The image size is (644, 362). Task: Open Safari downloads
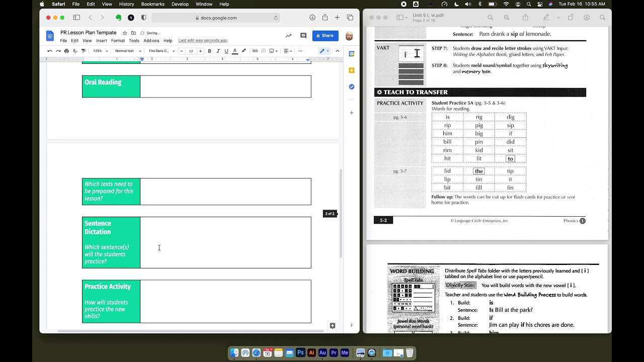pos(312,18)
